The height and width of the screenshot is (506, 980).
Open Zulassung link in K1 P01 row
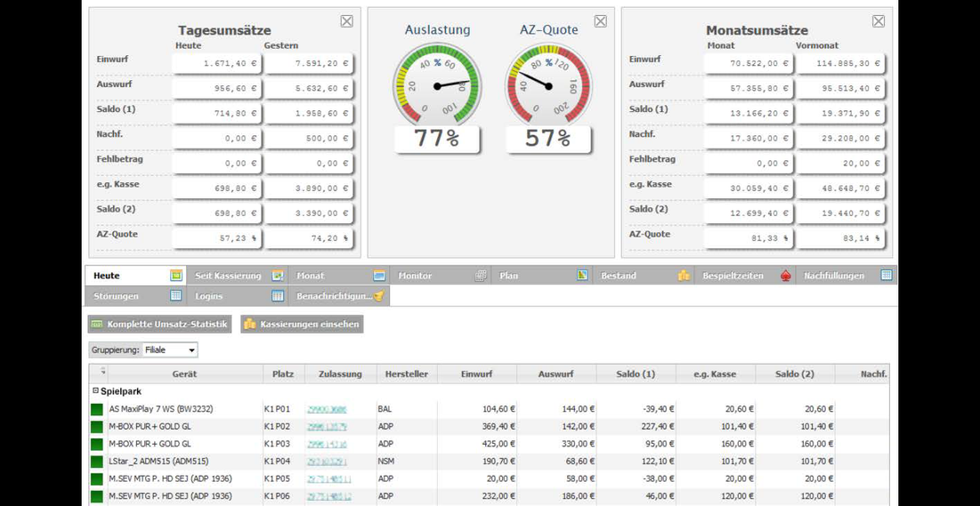pos(327,410)
